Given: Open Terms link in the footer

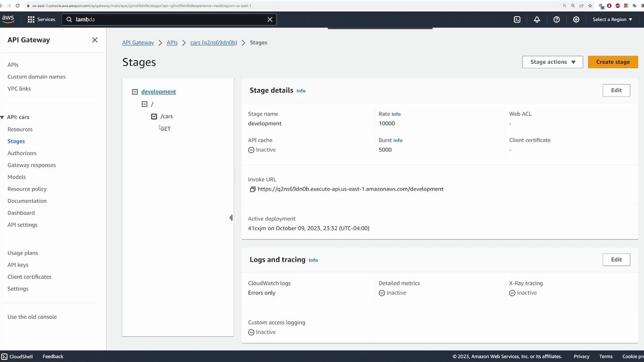Looking at the screenshot, I should [606, 356].
